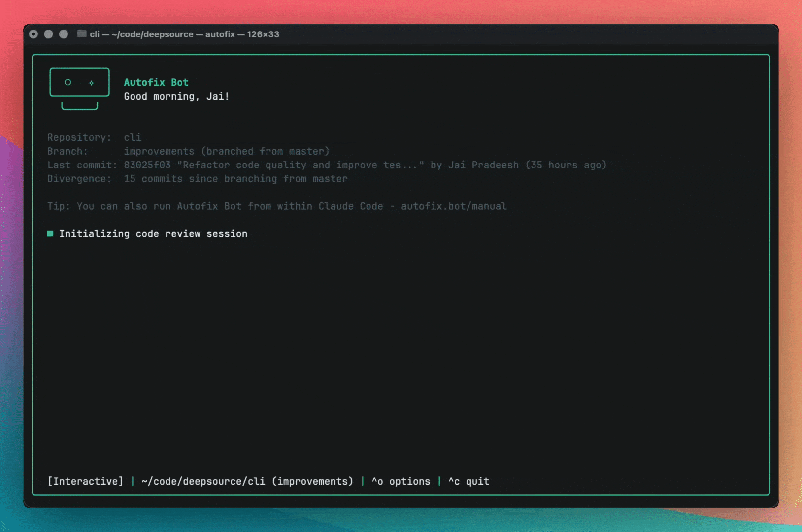802x532 pixels.
Task: Click the ^c quit shortcut
Action: click(x=468, y=481)
